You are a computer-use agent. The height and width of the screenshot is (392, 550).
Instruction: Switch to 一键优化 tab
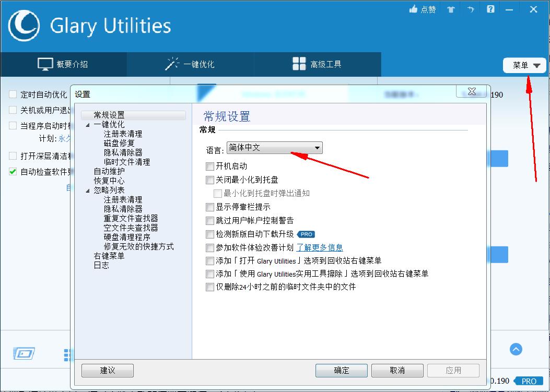190,64
